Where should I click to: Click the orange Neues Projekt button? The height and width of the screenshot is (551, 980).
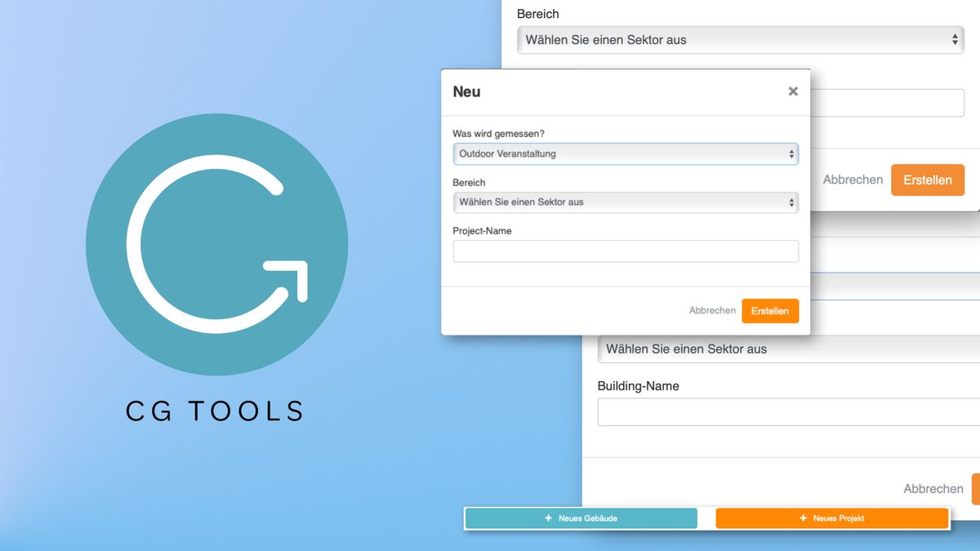tap(831, 518)
